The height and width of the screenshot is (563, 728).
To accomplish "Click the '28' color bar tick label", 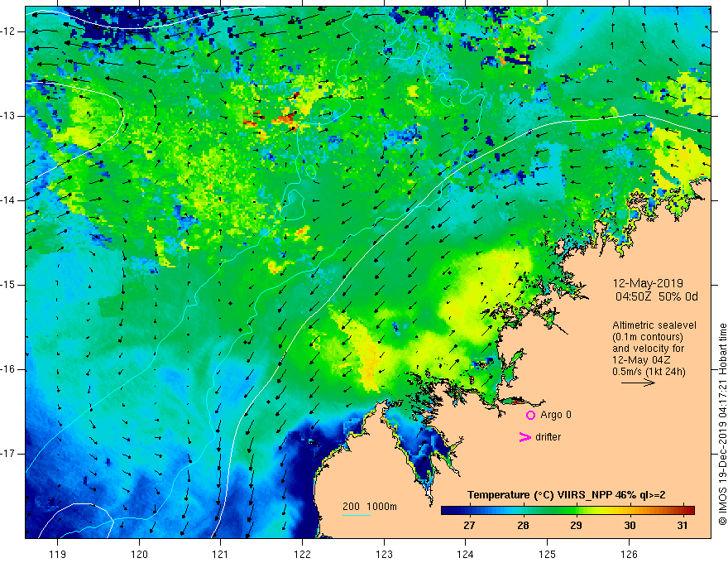I will 523,526.
